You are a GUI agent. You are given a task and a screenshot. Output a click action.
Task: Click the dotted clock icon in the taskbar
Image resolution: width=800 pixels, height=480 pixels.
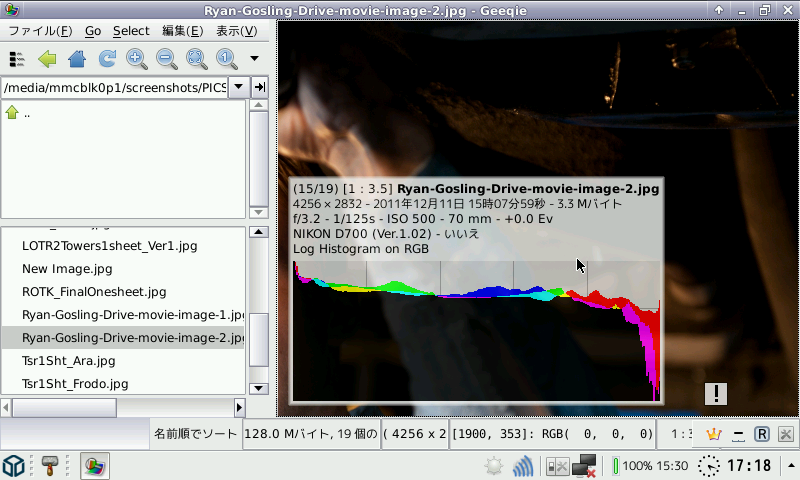pyautogui.click(x=709, y=466)
